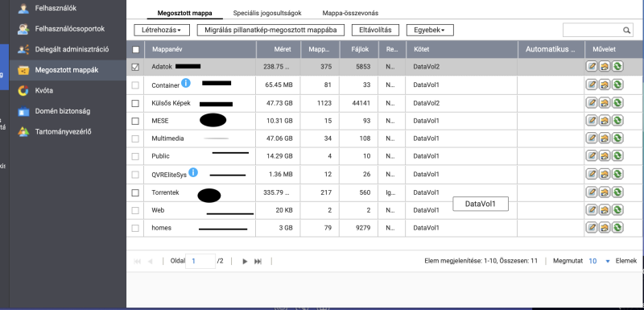Screen dimensions: 644x310
Task: Click info icon next to QVREliteSys
Action: [193, 172]
